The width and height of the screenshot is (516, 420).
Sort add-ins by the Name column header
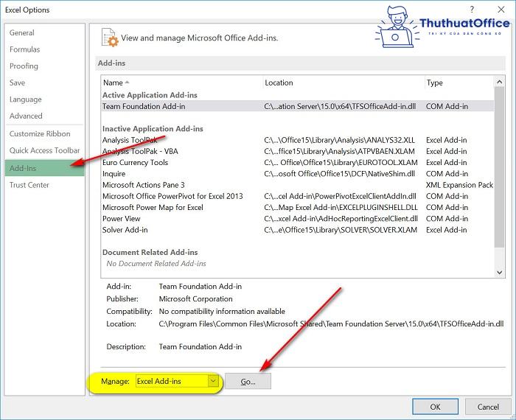182,83
